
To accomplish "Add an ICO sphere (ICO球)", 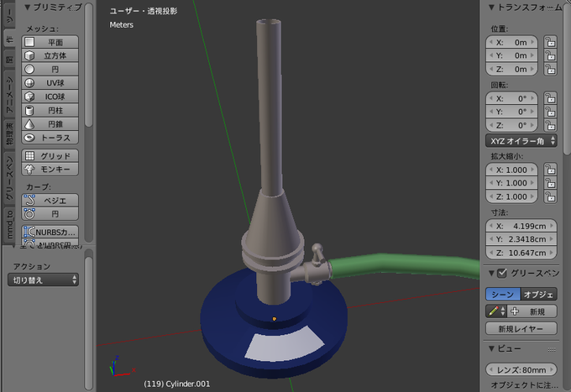I will pos(50,97).
